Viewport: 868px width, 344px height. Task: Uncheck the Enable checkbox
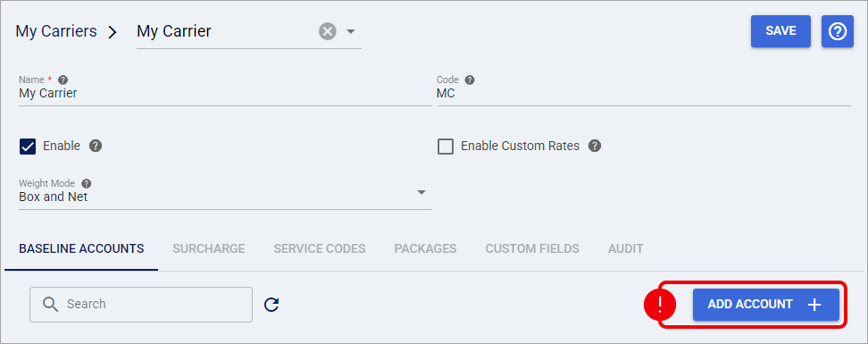[27, 147]
